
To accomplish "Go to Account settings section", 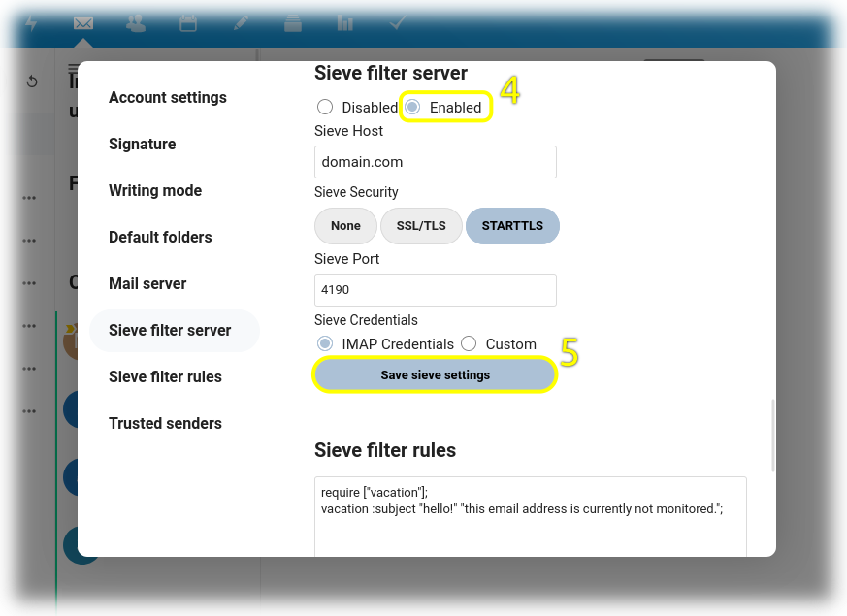I will point(168,97).
